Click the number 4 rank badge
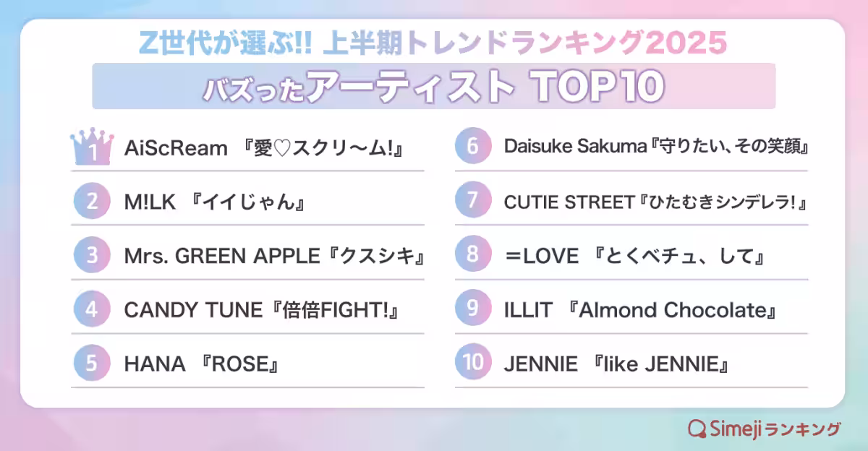Screen dimensions: 868x451 [x=92, y=310]
